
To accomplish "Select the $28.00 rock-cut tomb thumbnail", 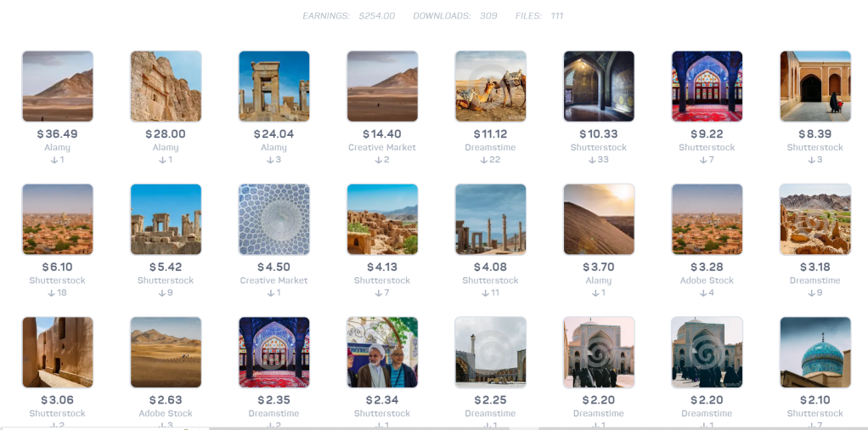I will [166, 87].
